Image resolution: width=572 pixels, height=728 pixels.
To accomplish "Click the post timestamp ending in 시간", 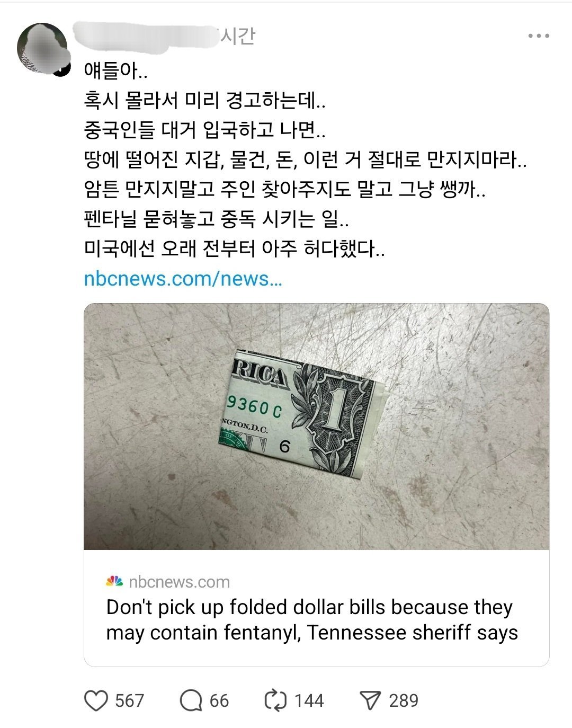I will pyautogui.click(x=237, y=36).
